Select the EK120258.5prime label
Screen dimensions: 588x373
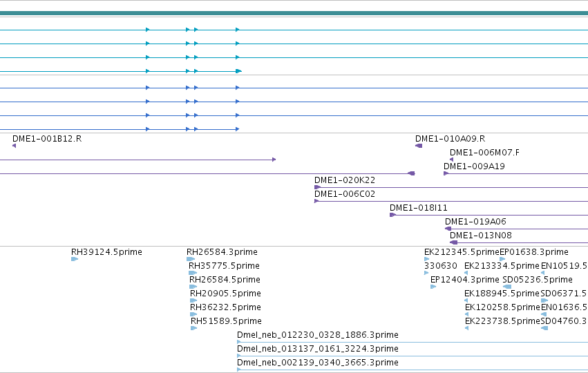[x=502, y=308]
